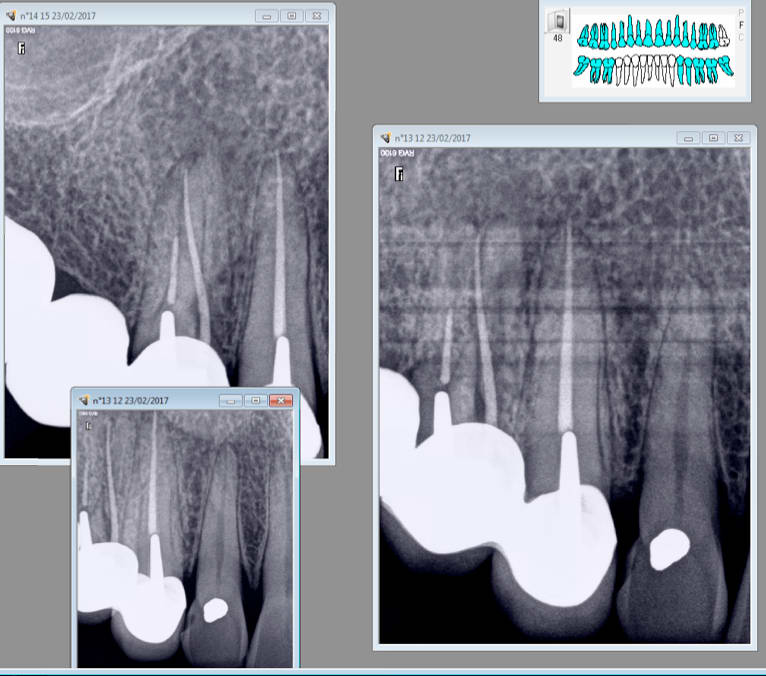Click the white upper-right molar in chart
The height and width of the screenshot is (676, 766).
tap(723, 36)
